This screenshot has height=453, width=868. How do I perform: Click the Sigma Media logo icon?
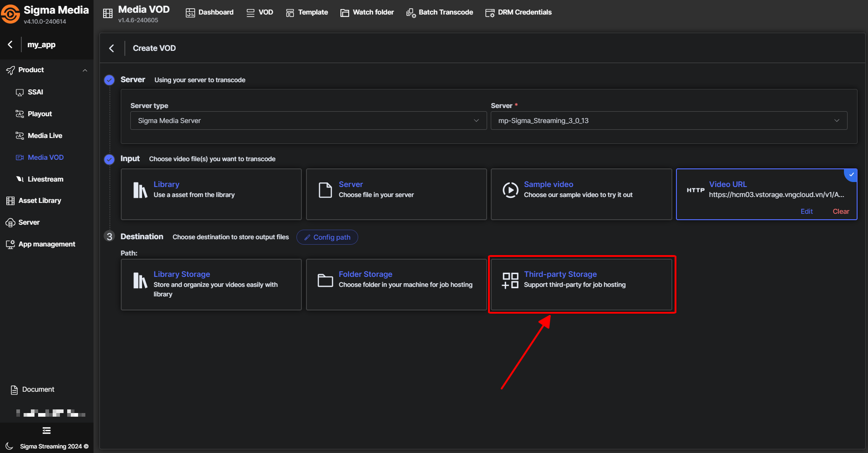click(11, 14)
